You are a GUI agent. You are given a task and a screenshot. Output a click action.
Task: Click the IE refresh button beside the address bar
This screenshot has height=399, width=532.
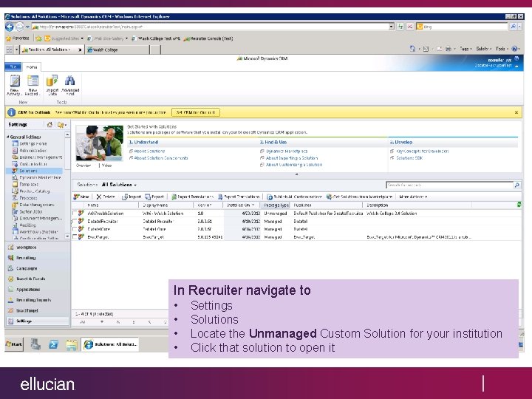click(400, 27)
